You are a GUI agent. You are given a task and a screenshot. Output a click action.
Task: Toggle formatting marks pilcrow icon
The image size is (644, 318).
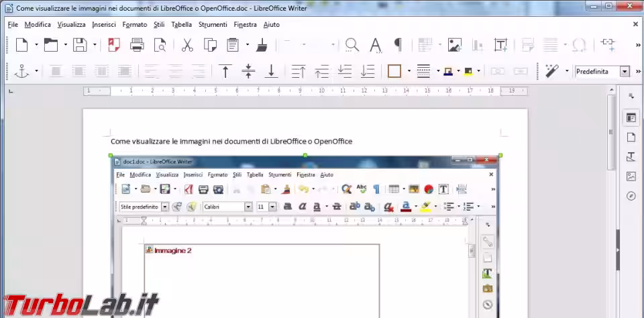coord(398,44)
